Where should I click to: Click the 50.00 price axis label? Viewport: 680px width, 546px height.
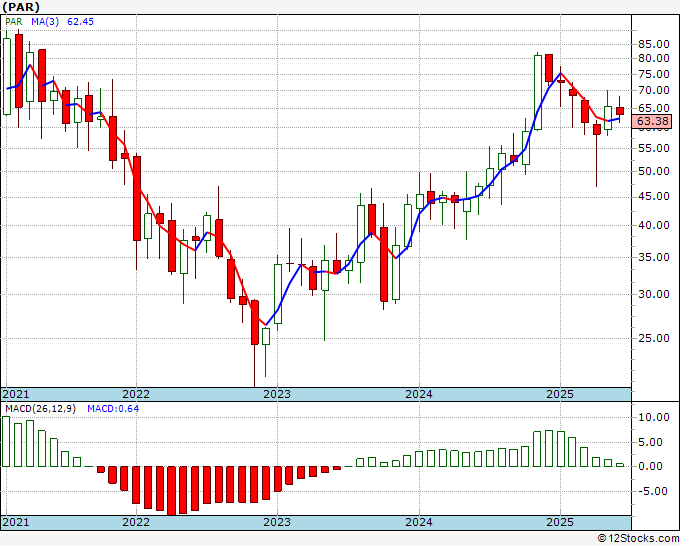point(654,171)
